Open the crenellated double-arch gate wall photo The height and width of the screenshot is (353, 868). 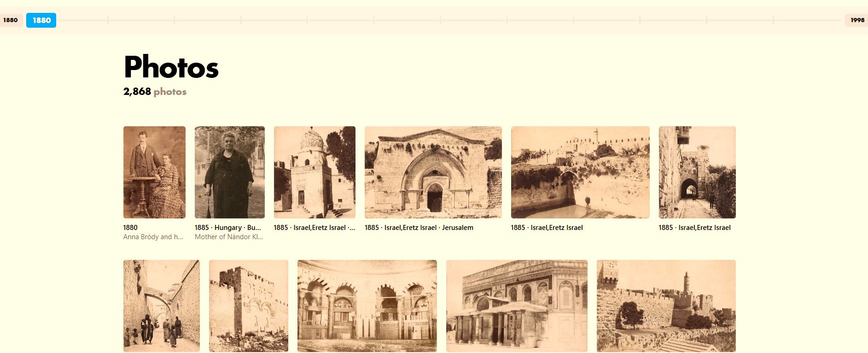click(248, 306)
